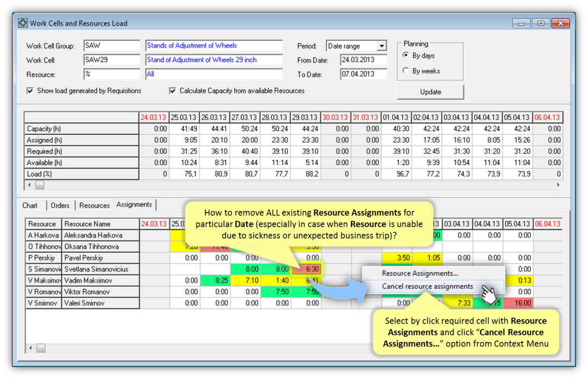Click the Work Cell Group code field SAW

(x=112, y=46)
